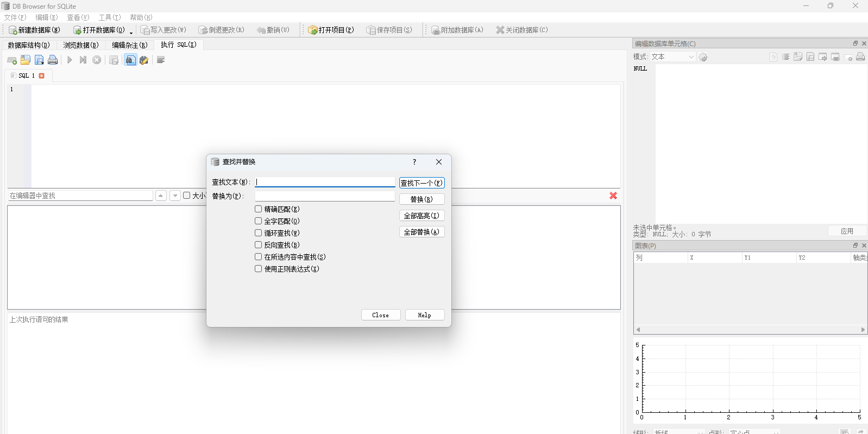868x434 pixels.
Task: Toggle the case-sensitive checkbox in find bar
Action: pos(187,196)
